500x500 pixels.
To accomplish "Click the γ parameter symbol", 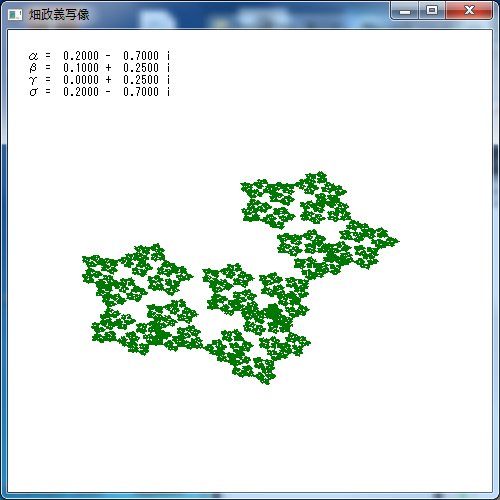I will pyautogui.click(x=33, y=80).
